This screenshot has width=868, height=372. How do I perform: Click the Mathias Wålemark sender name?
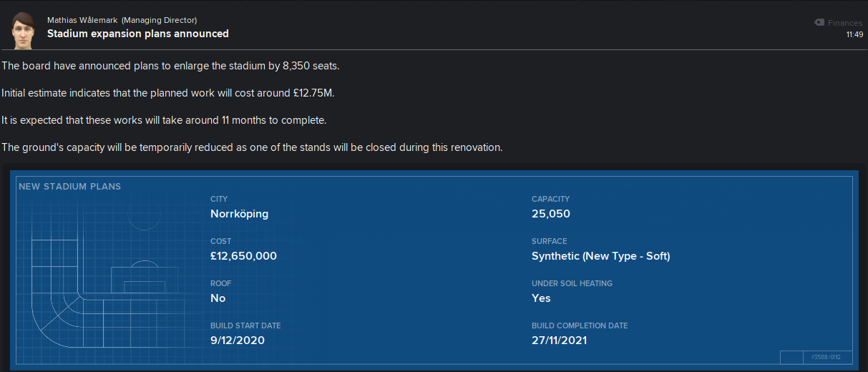pos(82,20)
